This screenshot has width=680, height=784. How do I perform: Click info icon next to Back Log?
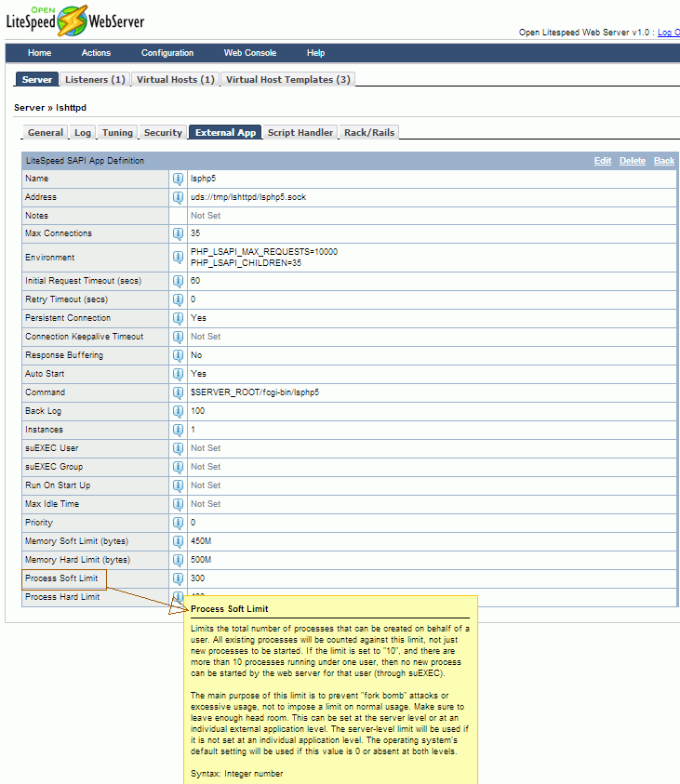(x=178, y=411)
